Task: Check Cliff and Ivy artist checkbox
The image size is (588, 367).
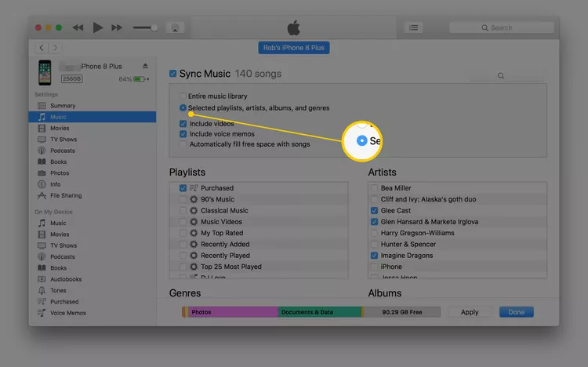Action: click(374, 199)
